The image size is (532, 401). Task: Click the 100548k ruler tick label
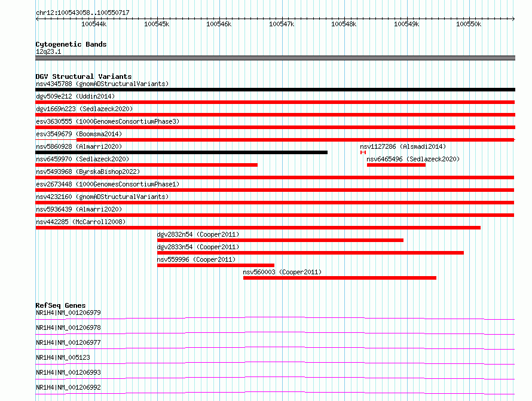[x=344, y=24]
